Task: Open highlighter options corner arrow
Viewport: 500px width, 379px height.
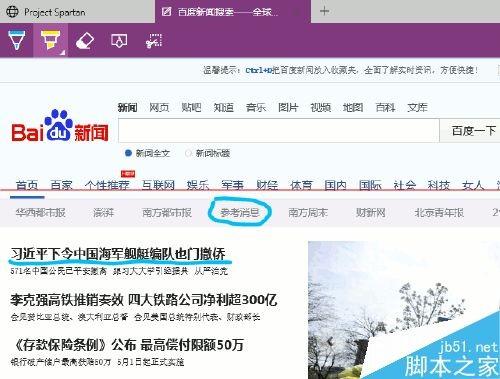Action: coord(62,52)
